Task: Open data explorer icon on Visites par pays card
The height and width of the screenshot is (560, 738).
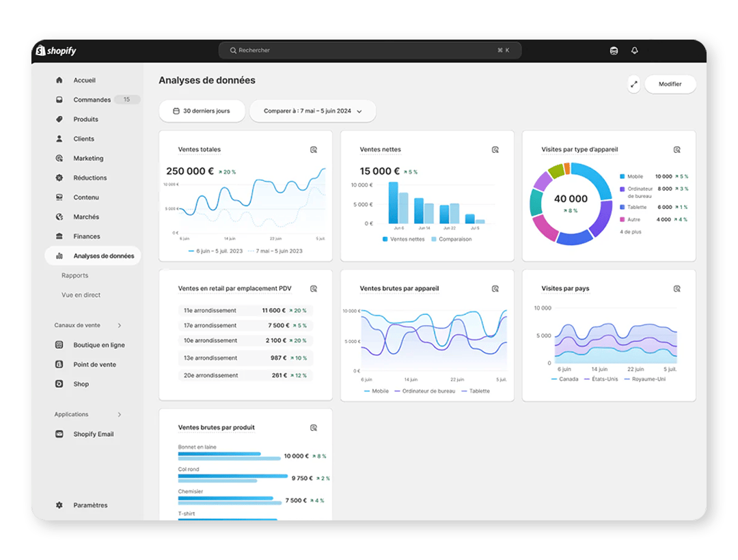Action: 676,288
